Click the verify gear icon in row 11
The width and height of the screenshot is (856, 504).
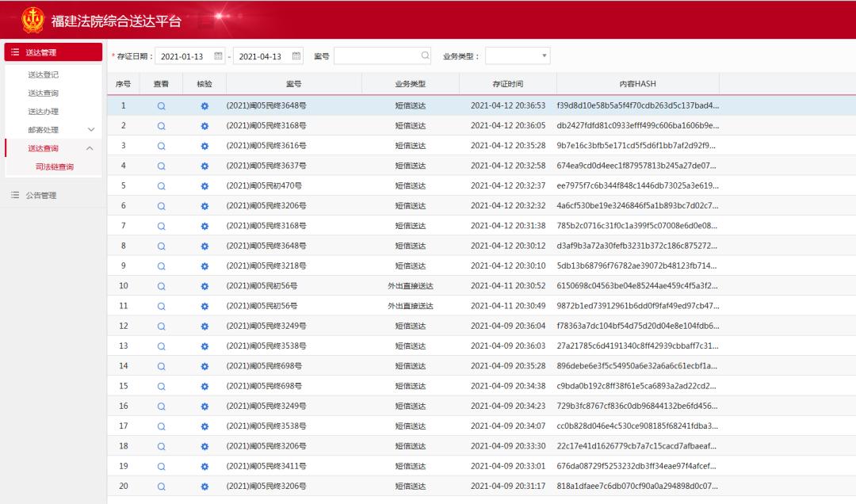(204, 306)
